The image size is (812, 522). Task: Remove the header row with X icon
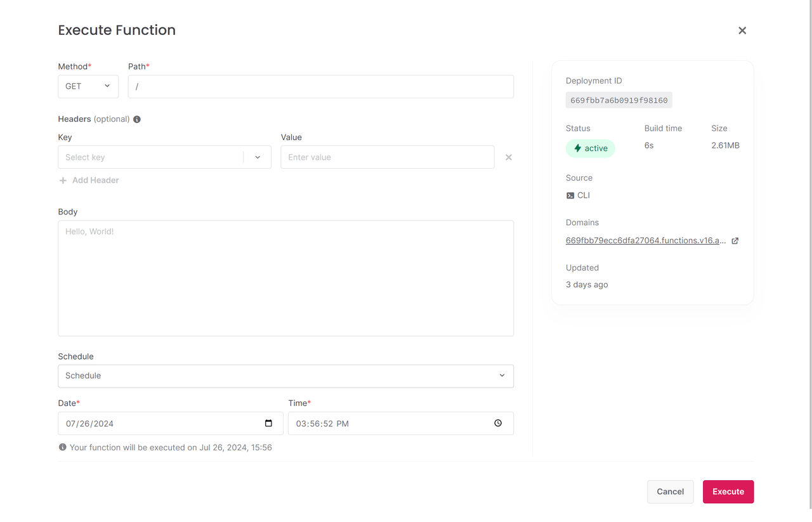[x=508, y=157]
